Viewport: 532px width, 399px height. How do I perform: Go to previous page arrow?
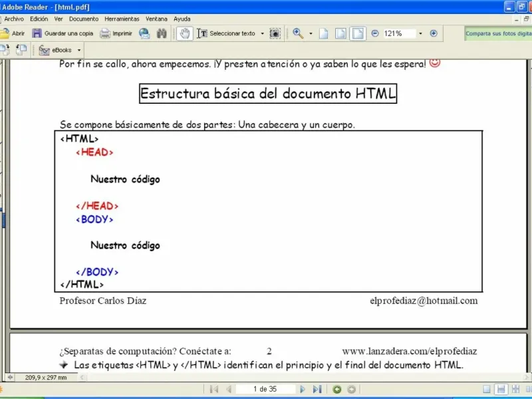[x=229, y=389]
